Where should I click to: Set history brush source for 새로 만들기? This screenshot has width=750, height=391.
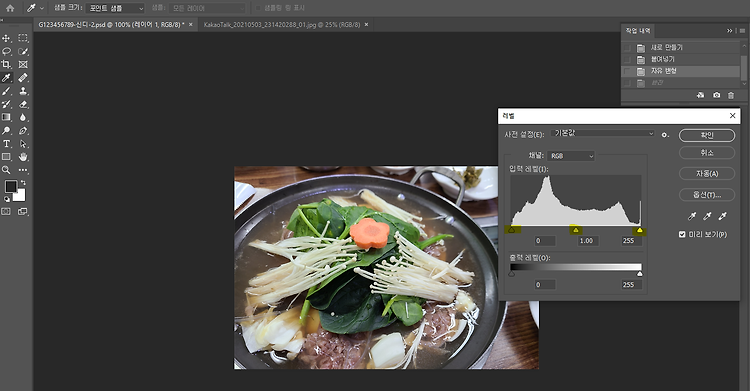[x=627, y=48]
